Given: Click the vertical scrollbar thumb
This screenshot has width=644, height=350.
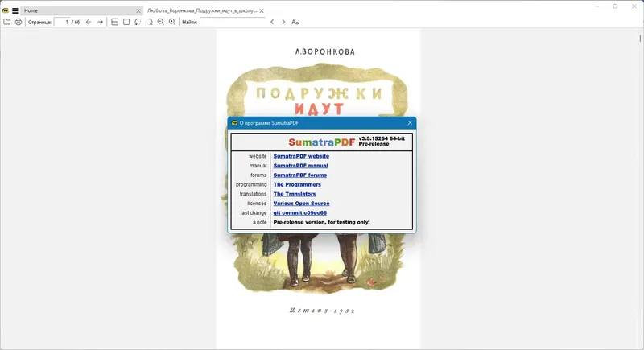Looking at the screenshot, I should 640,38.
